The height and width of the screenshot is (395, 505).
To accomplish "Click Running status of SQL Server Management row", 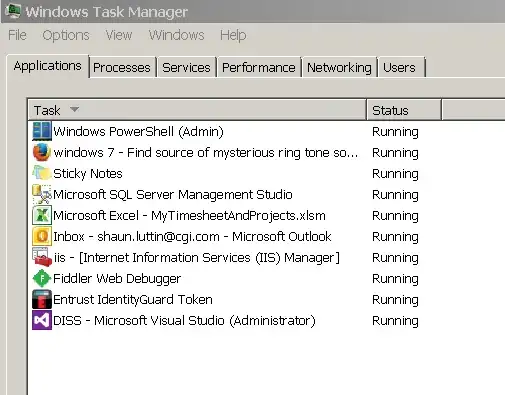I will [x=395, y=195].
